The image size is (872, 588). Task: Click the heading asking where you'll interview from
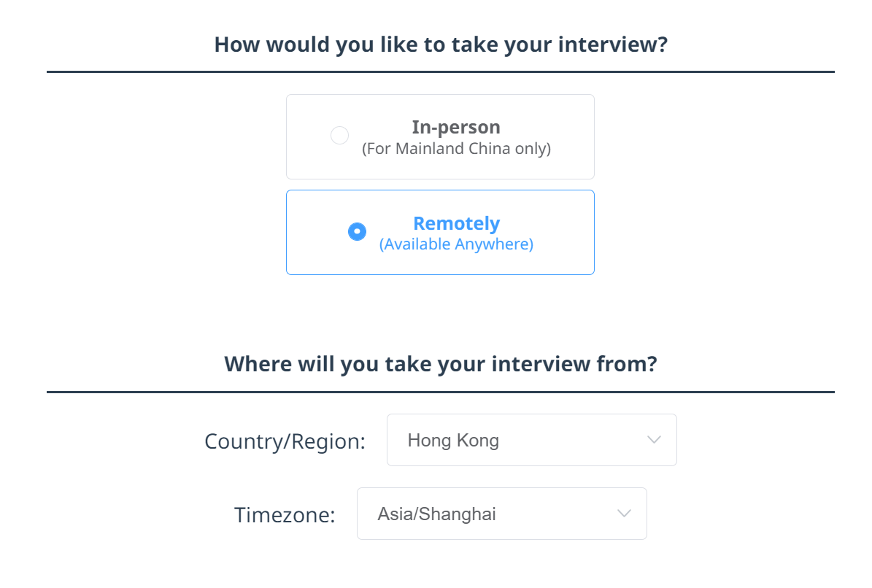pos(441,363)
